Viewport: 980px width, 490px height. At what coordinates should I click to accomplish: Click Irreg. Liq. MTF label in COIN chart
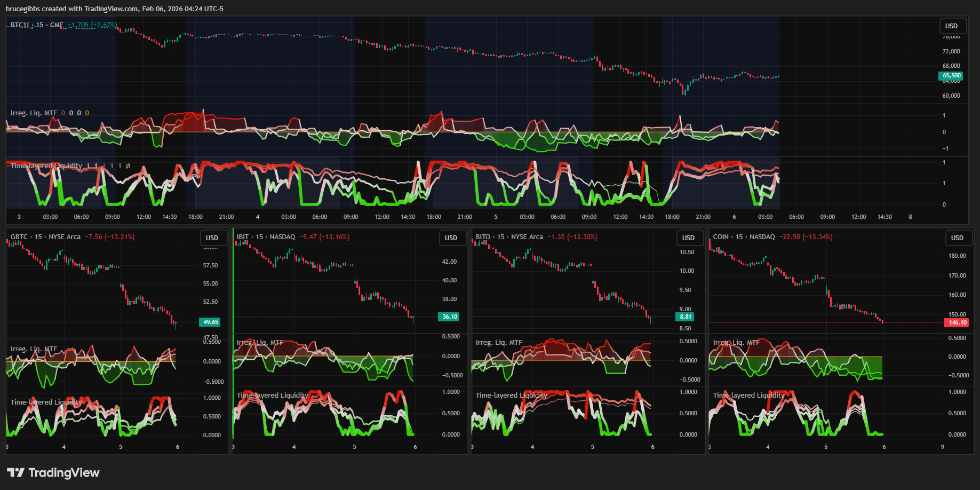[x=735, y=343]
